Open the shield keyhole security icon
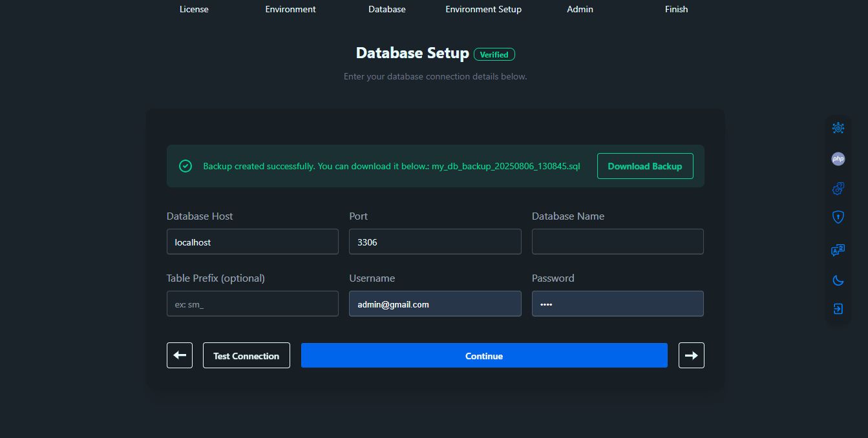868x438 pixels. [838, 218]
